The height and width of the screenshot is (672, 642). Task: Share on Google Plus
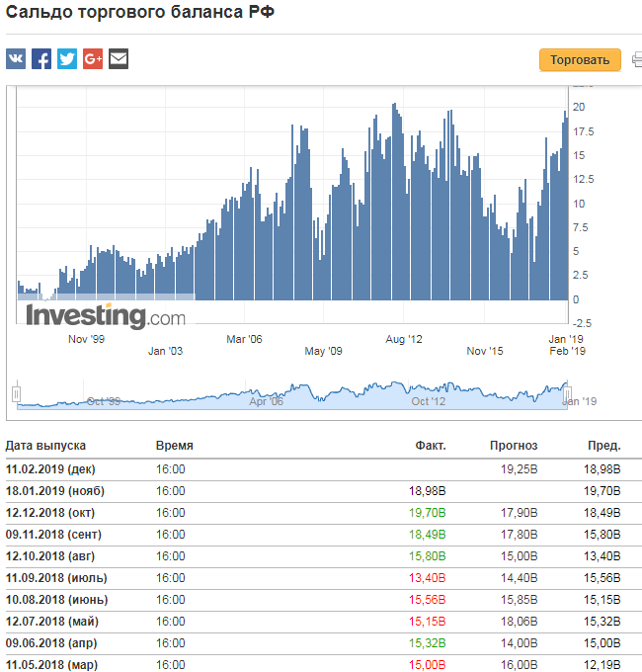pyautogui.click(x=93, y=58)
